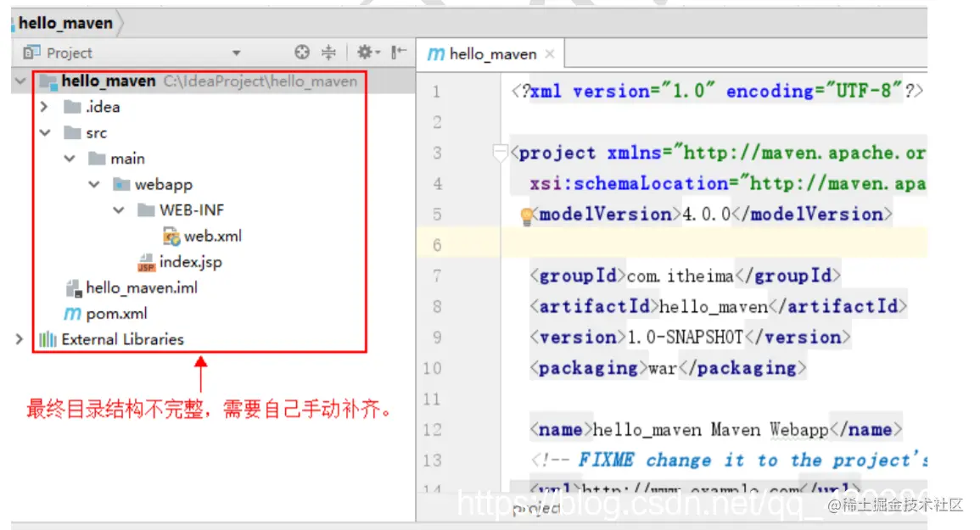Click the iml file icon of hello_maven.iml

point(74,288)
